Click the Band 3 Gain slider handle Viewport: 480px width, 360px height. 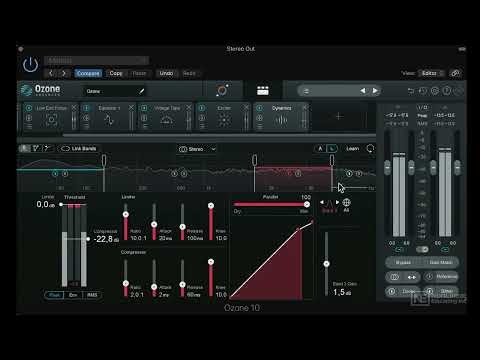tap(326, 264)
